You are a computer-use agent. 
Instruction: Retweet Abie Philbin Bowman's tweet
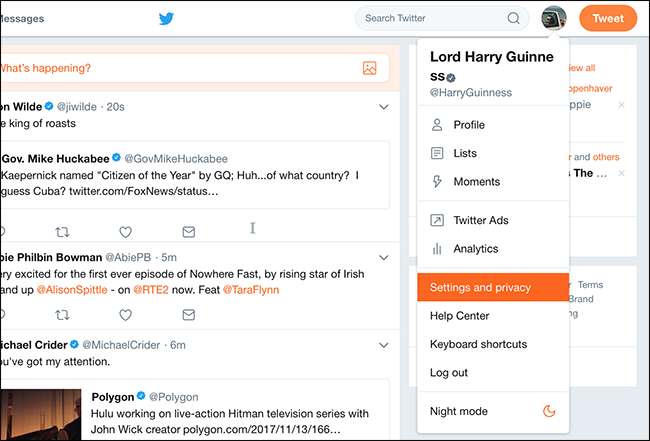click(x=62, y=314)
